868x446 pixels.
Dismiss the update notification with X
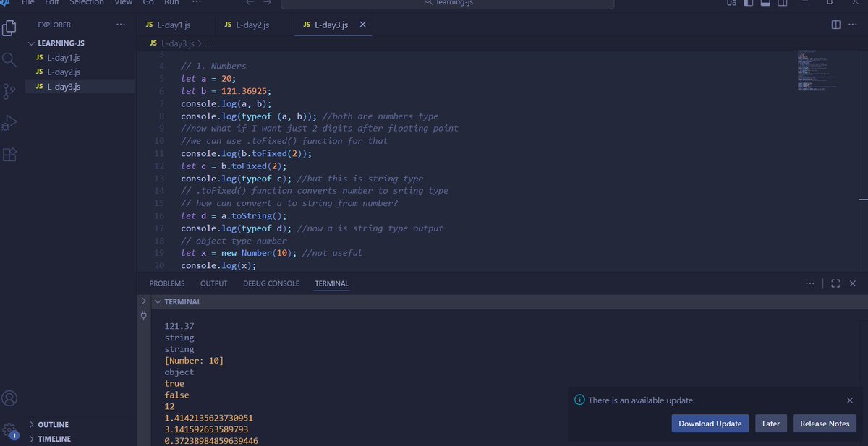tap(850, 400)
